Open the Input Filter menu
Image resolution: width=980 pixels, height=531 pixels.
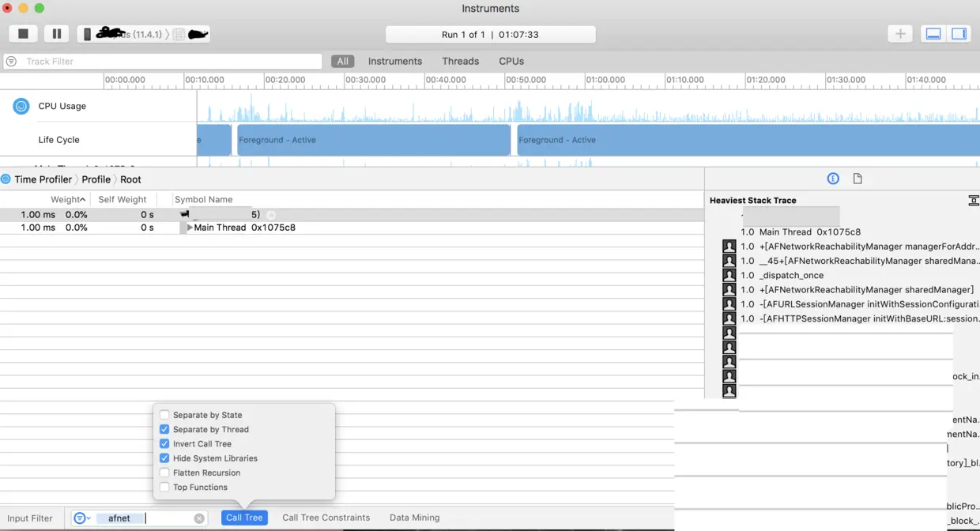30,518
